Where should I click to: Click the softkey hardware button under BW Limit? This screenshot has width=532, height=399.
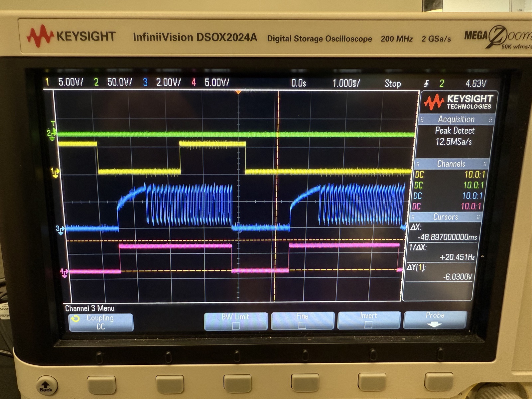[237, 383]
